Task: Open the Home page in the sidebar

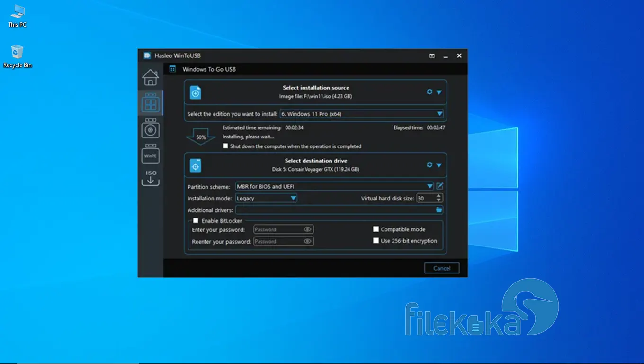Action: tap(150, 77)
